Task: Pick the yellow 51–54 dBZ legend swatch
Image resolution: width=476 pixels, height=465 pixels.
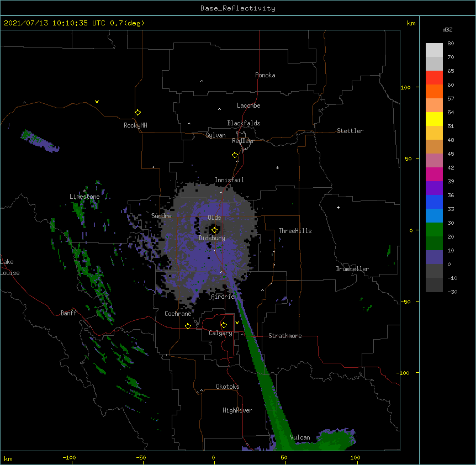Action: (434, 119)
